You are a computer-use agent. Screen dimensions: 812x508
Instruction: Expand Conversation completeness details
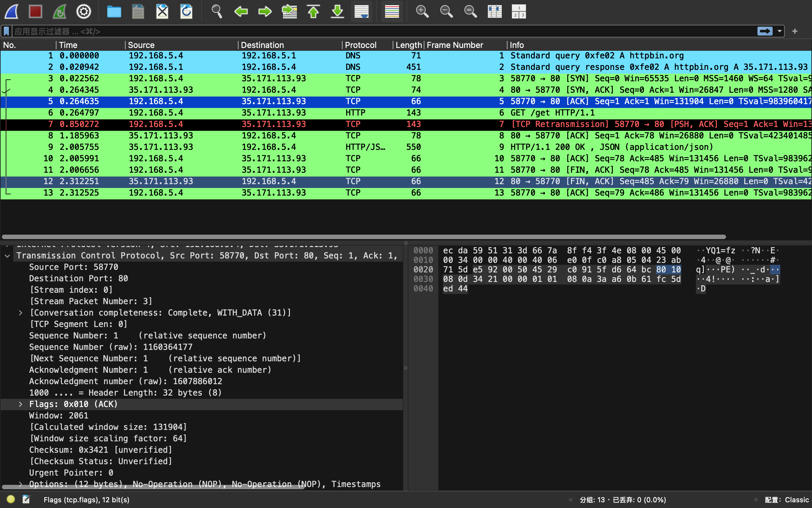click(x=21, y=313)
